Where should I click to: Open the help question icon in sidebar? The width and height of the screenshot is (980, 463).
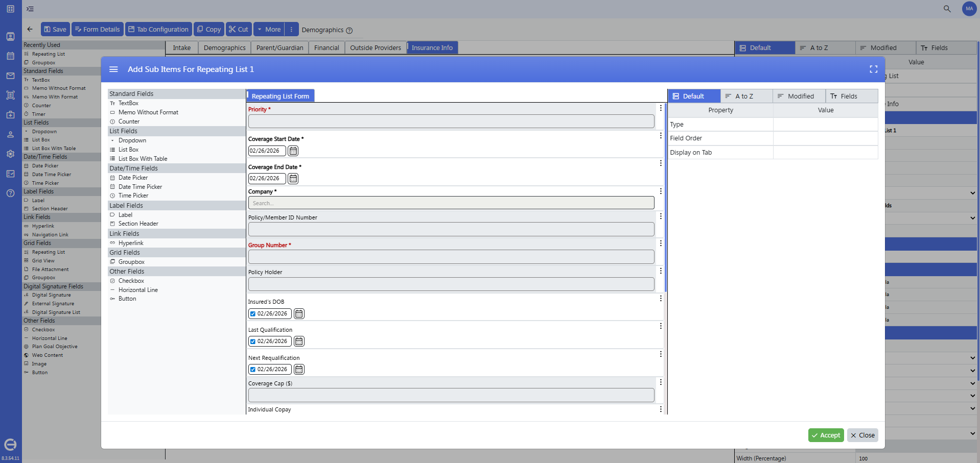pyautogui.click(x=10, y=193)
